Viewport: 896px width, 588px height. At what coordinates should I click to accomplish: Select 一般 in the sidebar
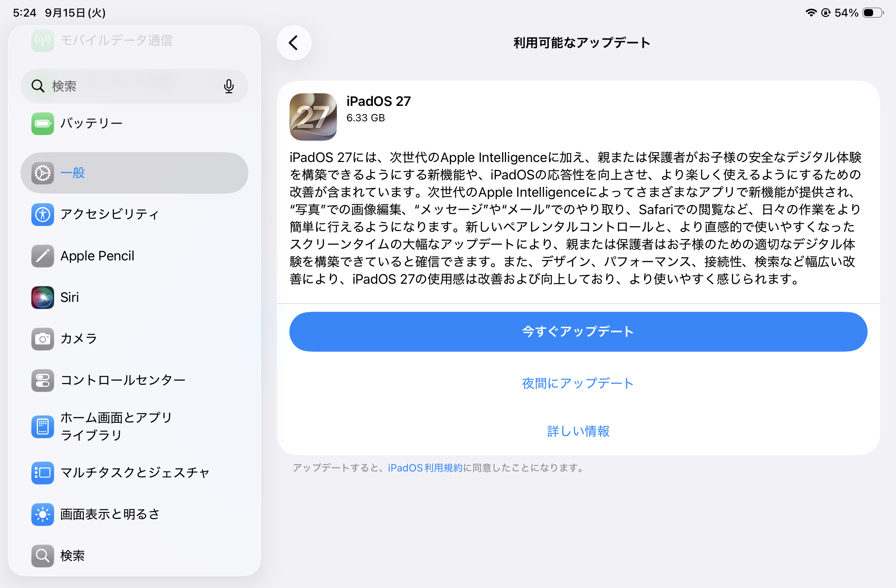pyautogui.click(x=134, y=173)
